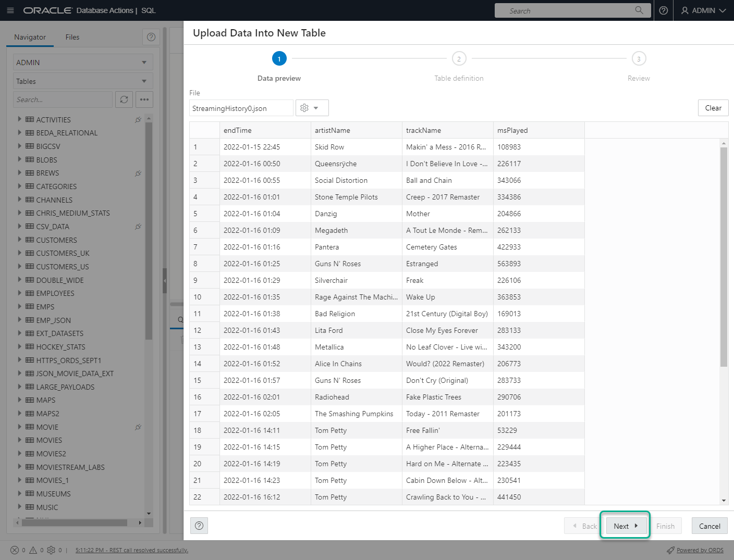
Task: Click the pin icon next to MOVIE
Action: pyautogui.click(x=138, y=427)
